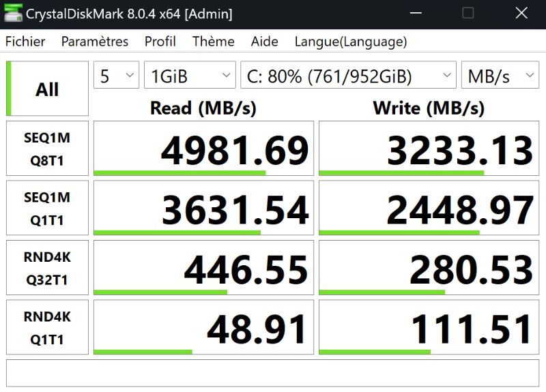Click the 446.55 random read result
The height and width of the screenshot is (392, 546).
[203, 268]
